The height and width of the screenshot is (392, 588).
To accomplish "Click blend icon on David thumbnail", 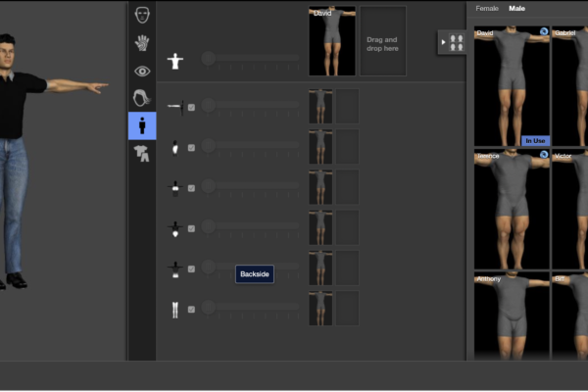I will (544, 31).
